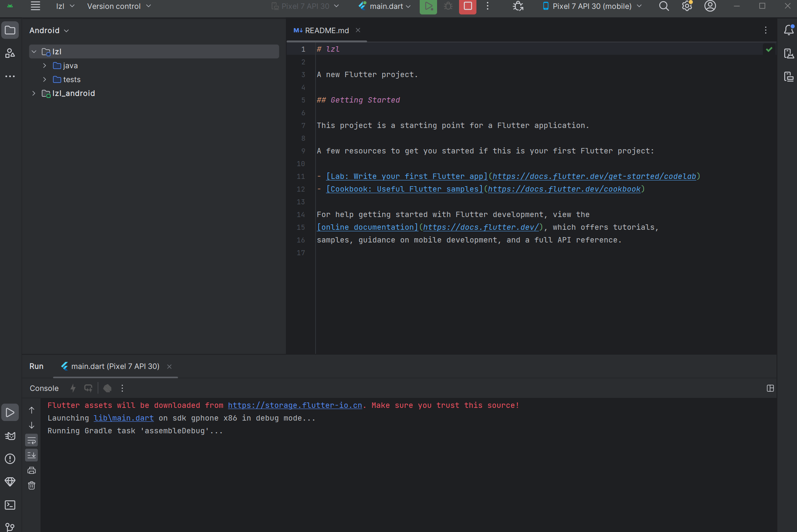Close the README.md tab
Image resolution: width=797 pixels, height=532 pixels.
click(x=358, y=30)
